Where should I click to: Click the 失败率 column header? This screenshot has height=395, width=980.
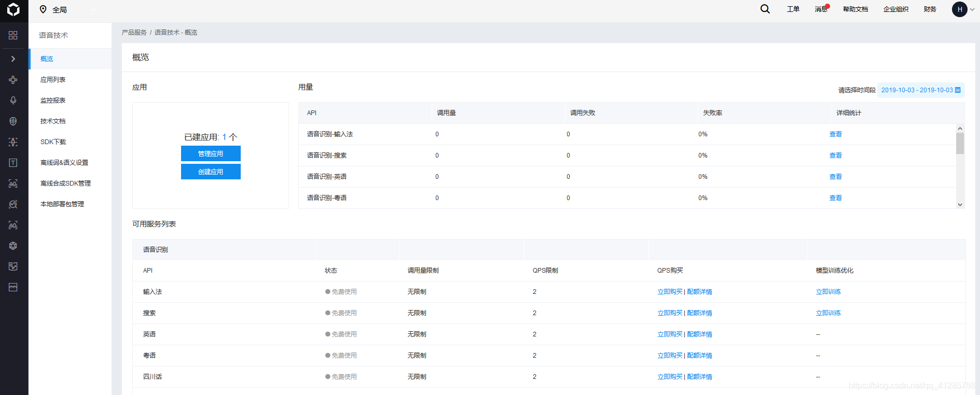coord(712,113)
